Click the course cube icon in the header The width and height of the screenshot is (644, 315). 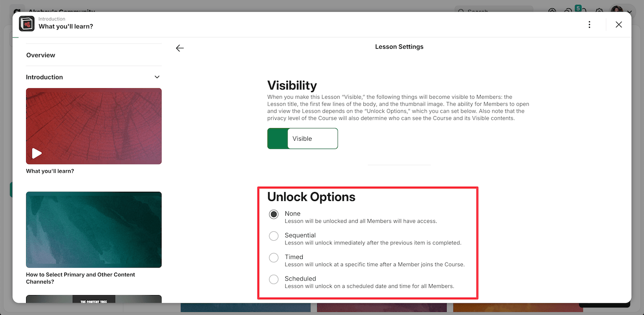click(27, 24)
